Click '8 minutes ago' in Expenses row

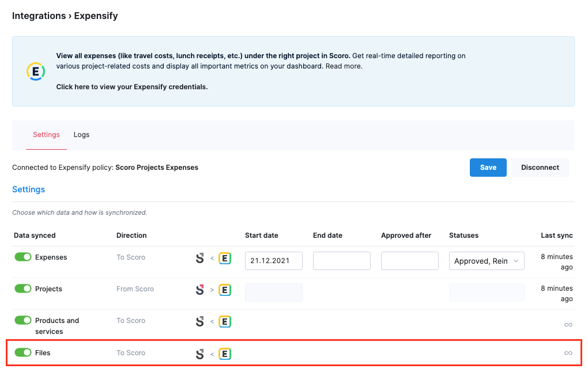[556, 262]
